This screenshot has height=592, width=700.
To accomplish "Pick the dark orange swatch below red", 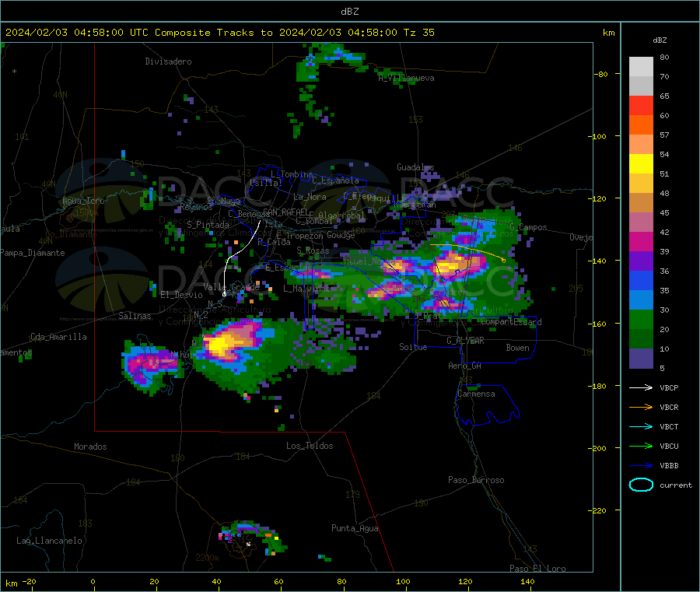I will 641,125.
